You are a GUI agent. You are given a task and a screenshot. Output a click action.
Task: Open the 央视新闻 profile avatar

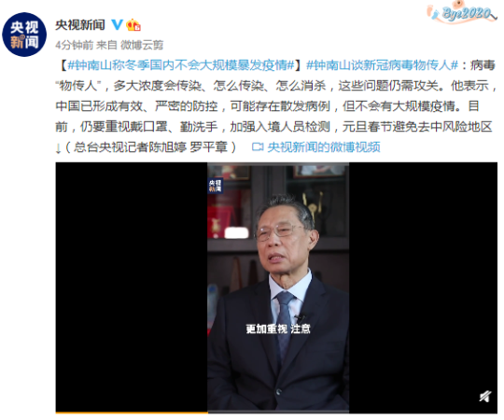[x=24, y=35]
